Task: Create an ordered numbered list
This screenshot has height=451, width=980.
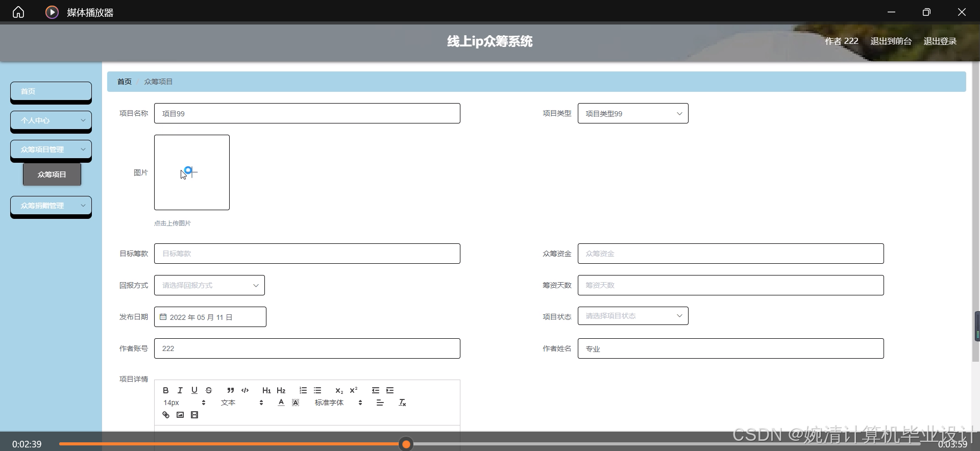Action: coord(303,390)
